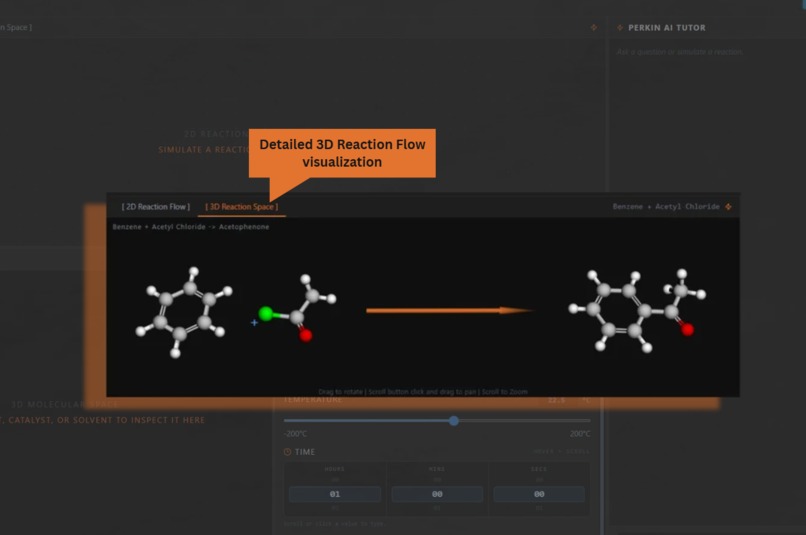Click sparkle icon left of the Perkin panel
This screenshot has height=535, width=806.
(x=594, y=27)
